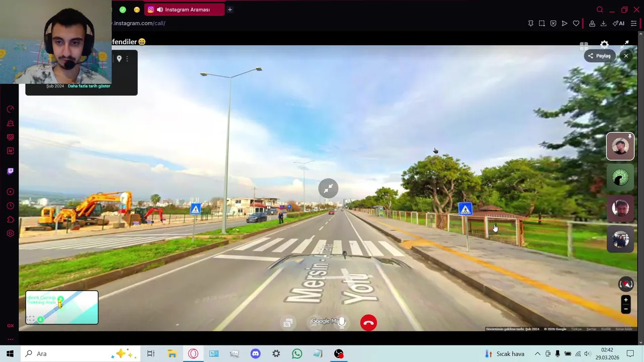Click the screen share icon in call controls
This screenshot has height=362, width=644.
click(288, 323)
